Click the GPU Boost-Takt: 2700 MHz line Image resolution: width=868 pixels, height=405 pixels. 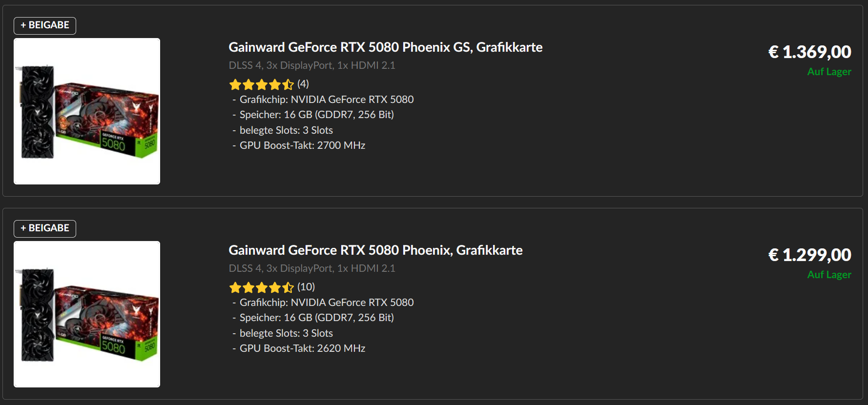(302, 145)
